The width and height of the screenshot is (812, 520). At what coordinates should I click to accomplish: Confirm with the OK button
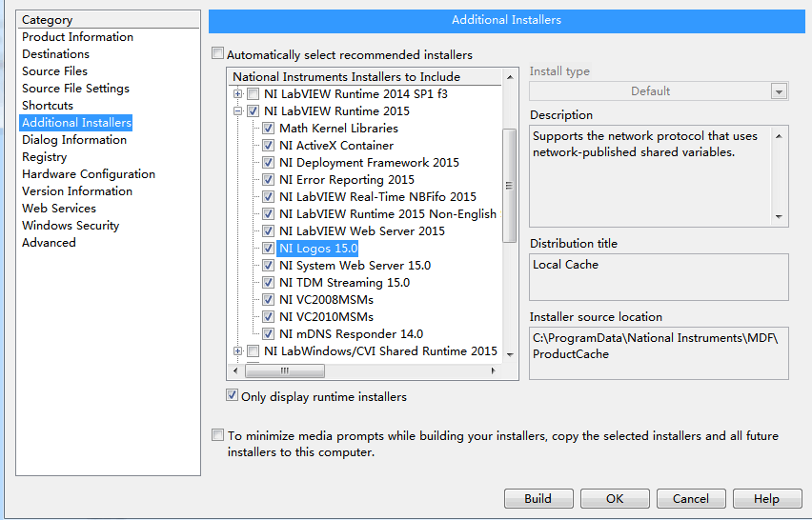point(615,499)
